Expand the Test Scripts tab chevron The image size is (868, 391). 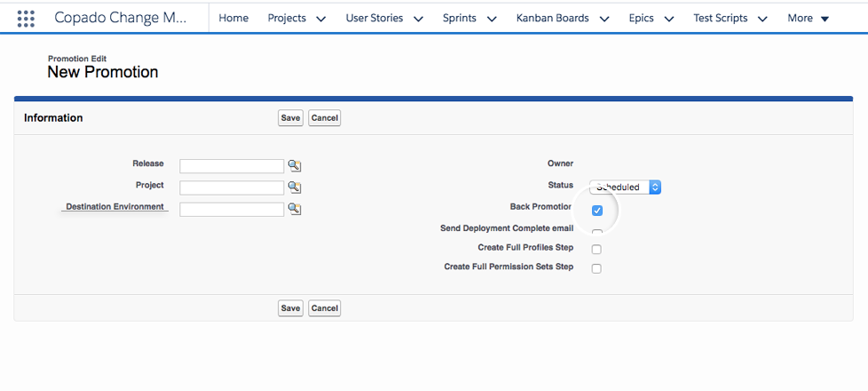(762, 19)
